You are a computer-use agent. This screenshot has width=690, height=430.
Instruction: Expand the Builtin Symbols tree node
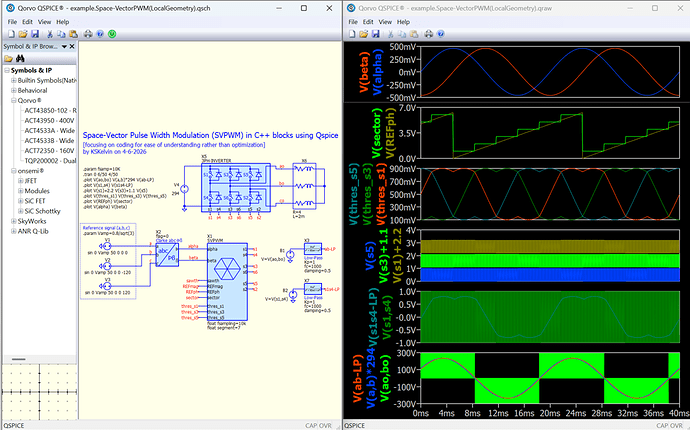click(x=14, y=81)
